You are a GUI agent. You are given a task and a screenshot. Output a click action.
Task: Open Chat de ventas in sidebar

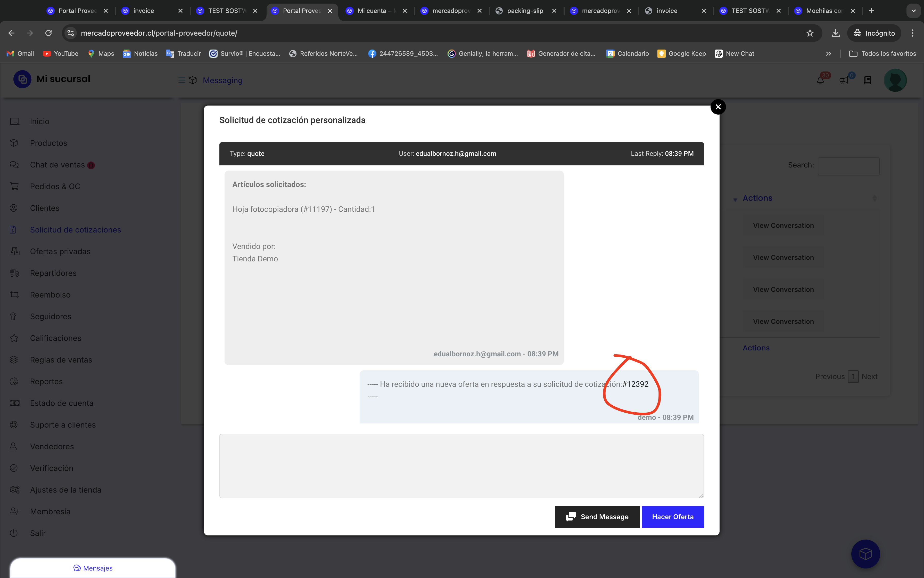pyautogui.click(x=57, y=165)
